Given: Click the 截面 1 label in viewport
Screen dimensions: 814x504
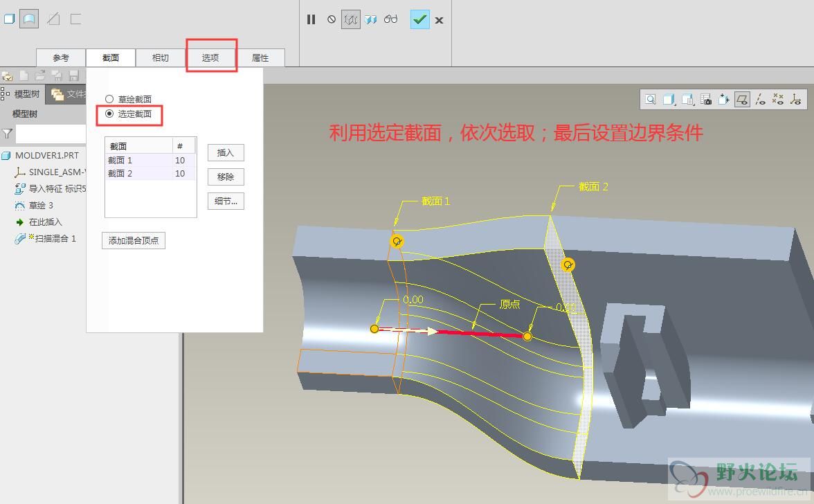Looking at the screenshot, I should 435,201.
